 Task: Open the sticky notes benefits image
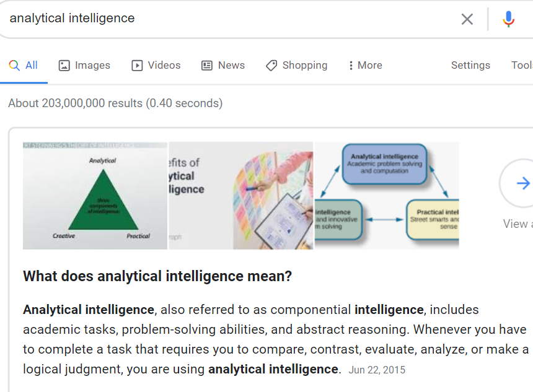coord(240,196)
